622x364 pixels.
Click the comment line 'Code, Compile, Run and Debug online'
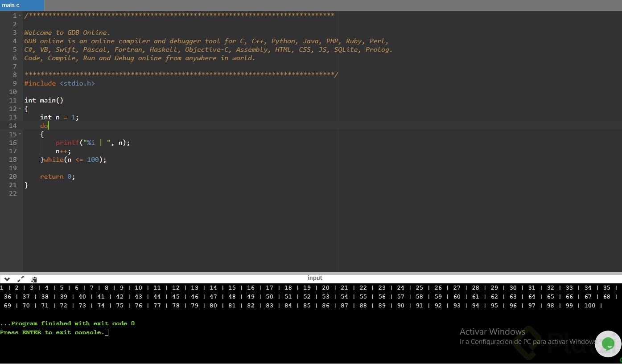(140, 58)
